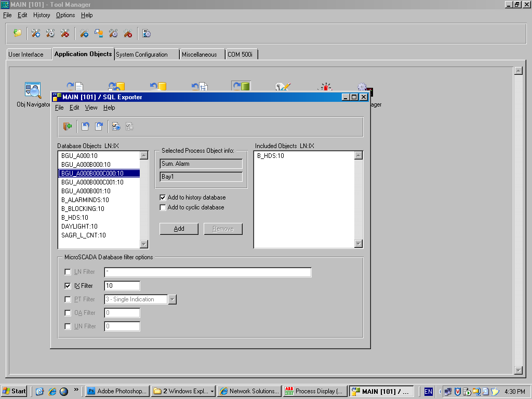Viewport: 532px width, 399px height.
Task: Open the History menu in Tool Manager
Action: coord(41,15)
